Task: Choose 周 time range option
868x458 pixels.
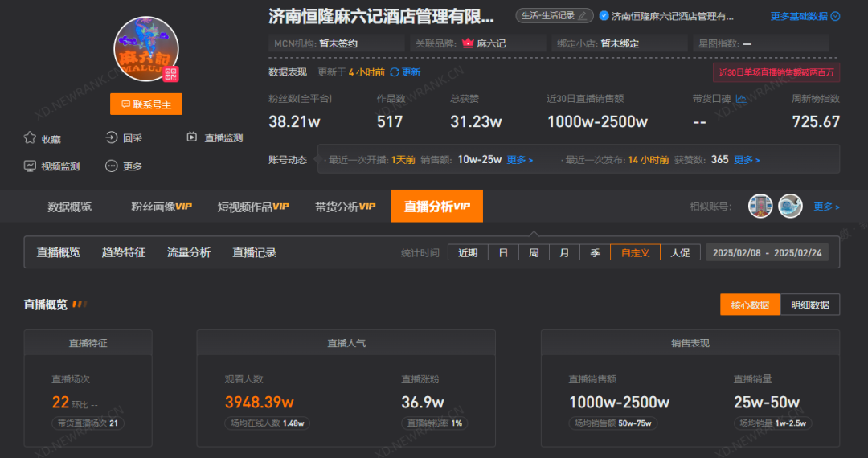Action: pos(534,252)
